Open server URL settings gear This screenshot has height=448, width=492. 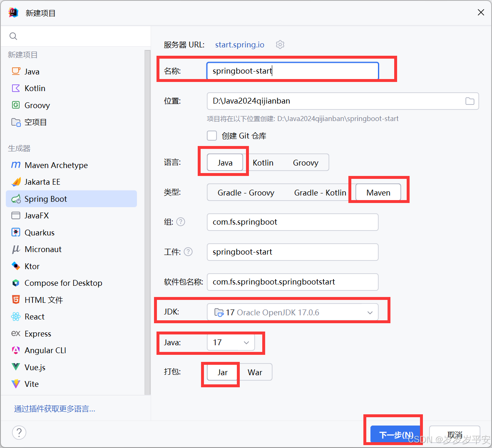pyautogui.click(x=280, y=45)
